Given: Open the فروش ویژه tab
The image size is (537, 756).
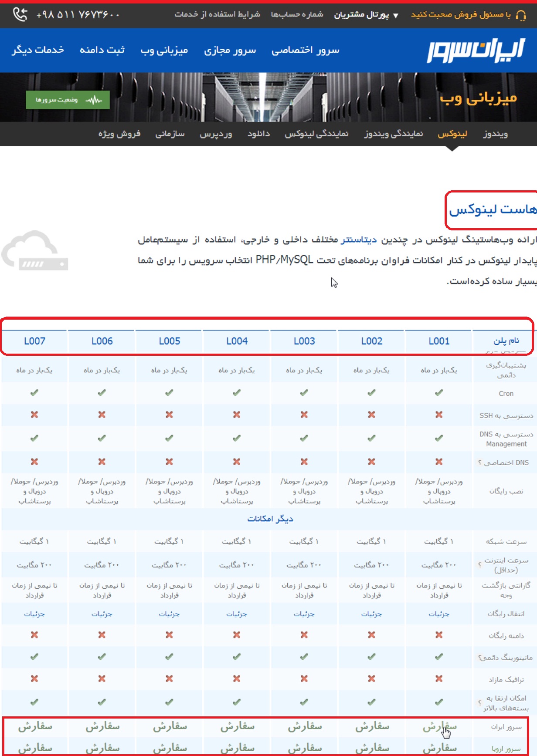Looking at the screenshot, I should pyautogui.click(x=119, y=134).
